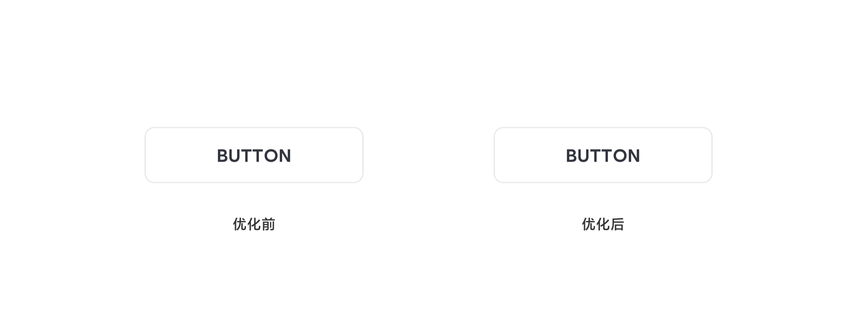Viewport: 868px width, 326px height.
Task: Activate the button labeled 优化后 below it
Action: (x=603, y=155)
